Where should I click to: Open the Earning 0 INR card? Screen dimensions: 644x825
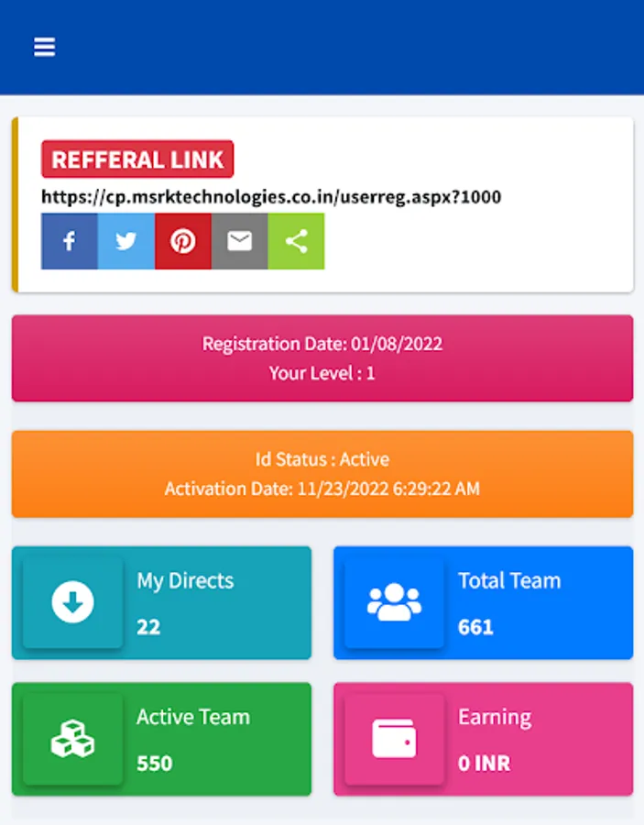483,739
